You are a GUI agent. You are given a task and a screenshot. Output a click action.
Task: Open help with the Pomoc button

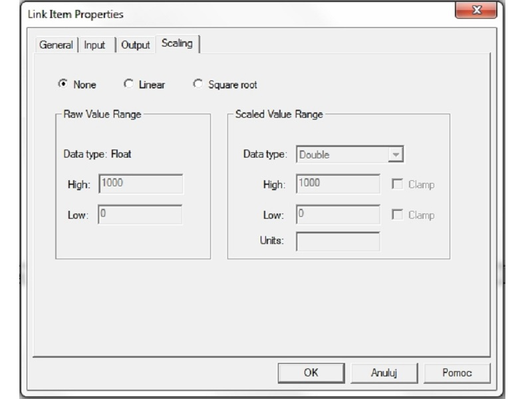click(457, 373)
